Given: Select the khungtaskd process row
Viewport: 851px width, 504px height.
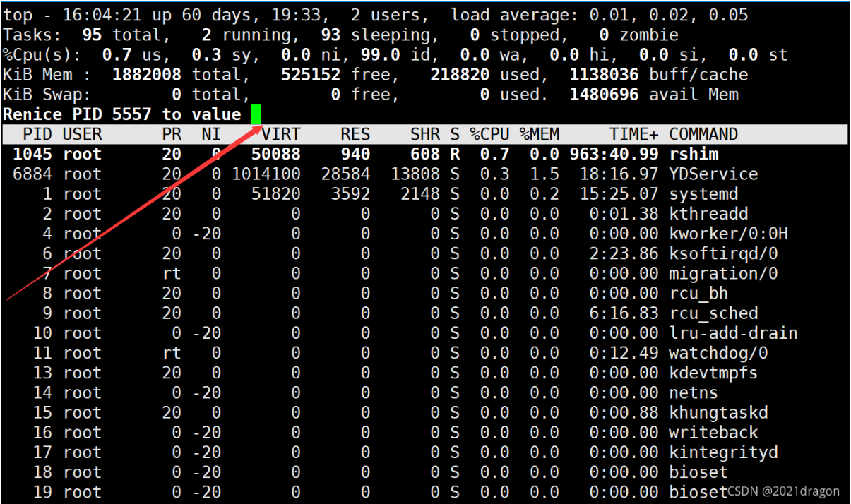Looking at the screenshot, I should (718, 412).
